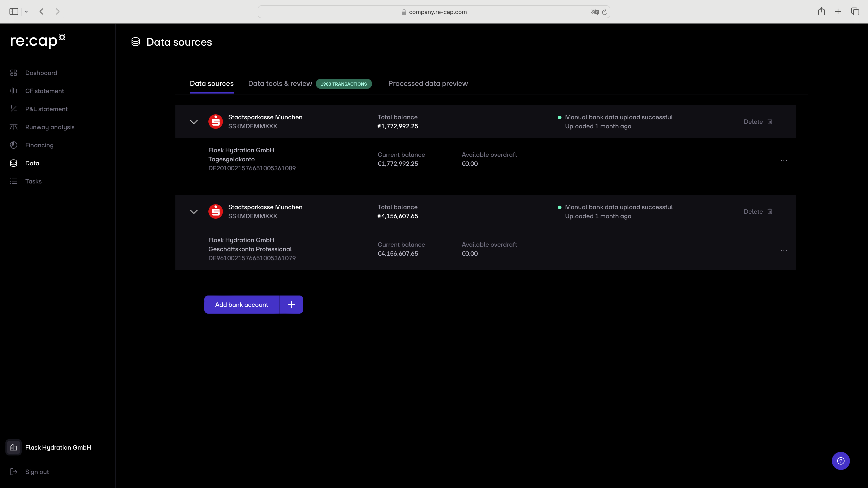Show browser tab overview
Image resolution: width=868 pixels, height=488 pixels.
click(x=855, y=12)
